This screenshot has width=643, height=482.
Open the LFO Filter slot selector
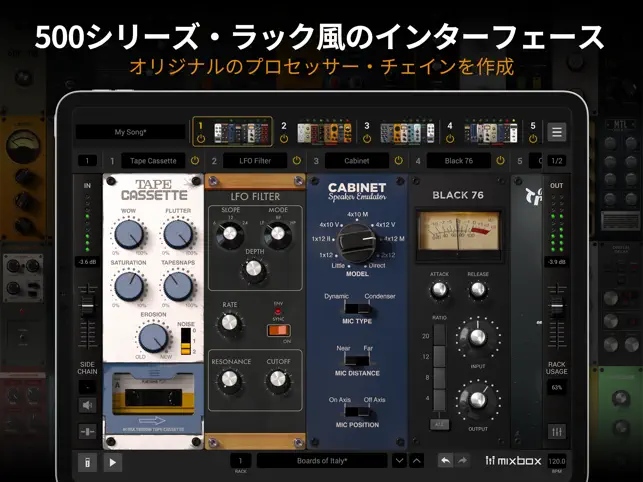tap(255, 161)
